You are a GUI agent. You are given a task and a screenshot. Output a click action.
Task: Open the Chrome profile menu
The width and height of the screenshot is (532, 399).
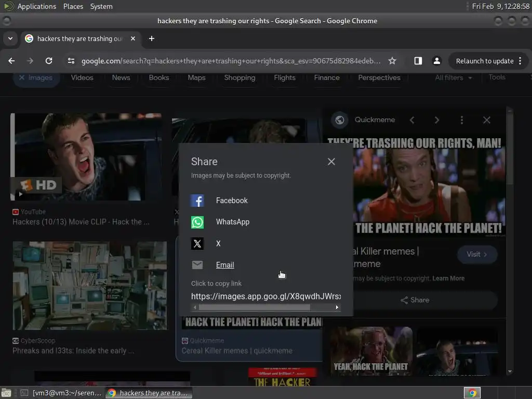point(436,61)
